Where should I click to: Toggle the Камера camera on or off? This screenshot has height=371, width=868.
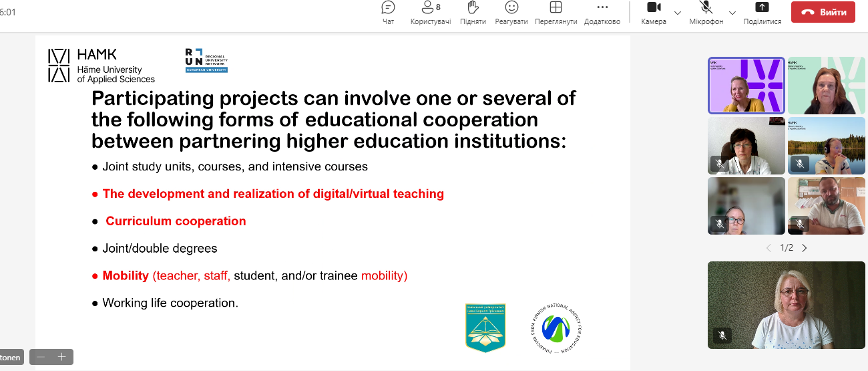[x=654, y=13]
